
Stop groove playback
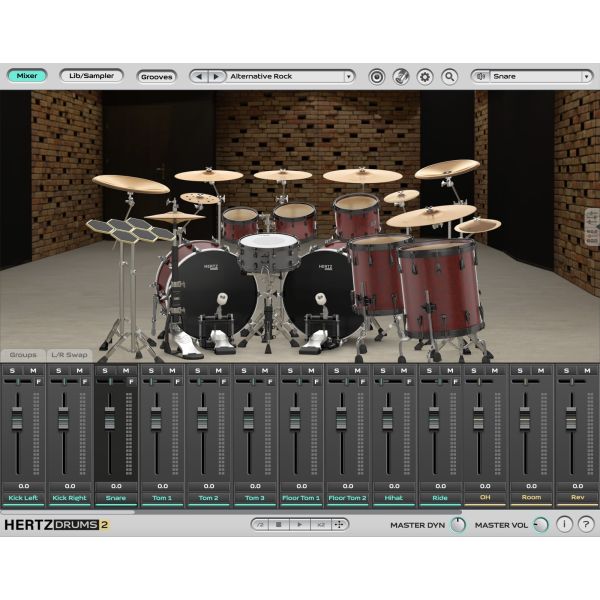278,525
